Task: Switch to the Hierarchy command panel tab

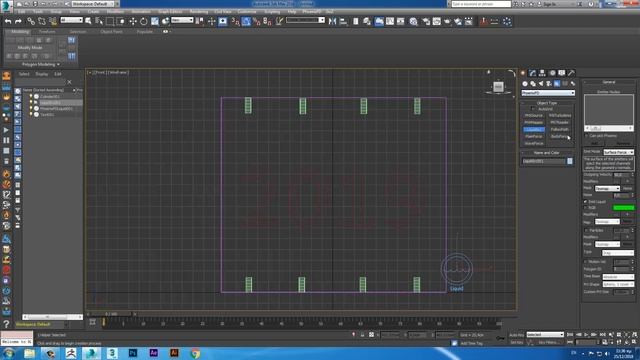Action: [542, 73]
